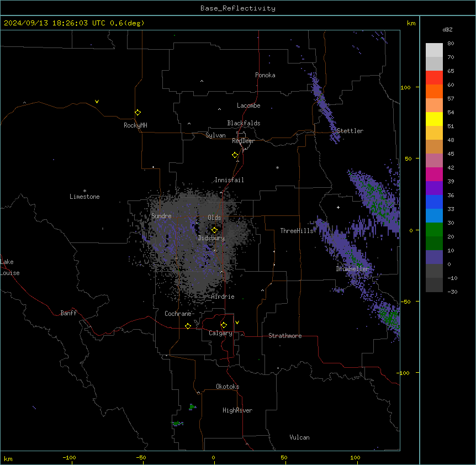The width and height of the screenshot is (476, 465).
Task: Click the Innisfail label
Action: 229,180
